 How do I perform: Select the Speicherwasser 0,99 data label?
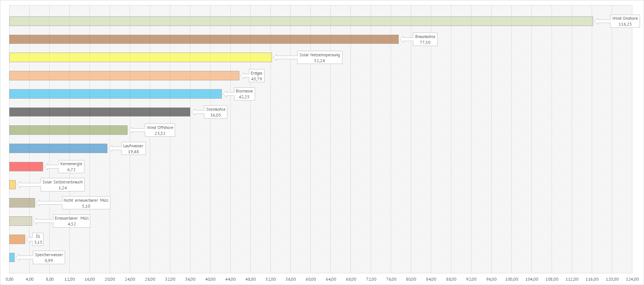tap(49, 258)
